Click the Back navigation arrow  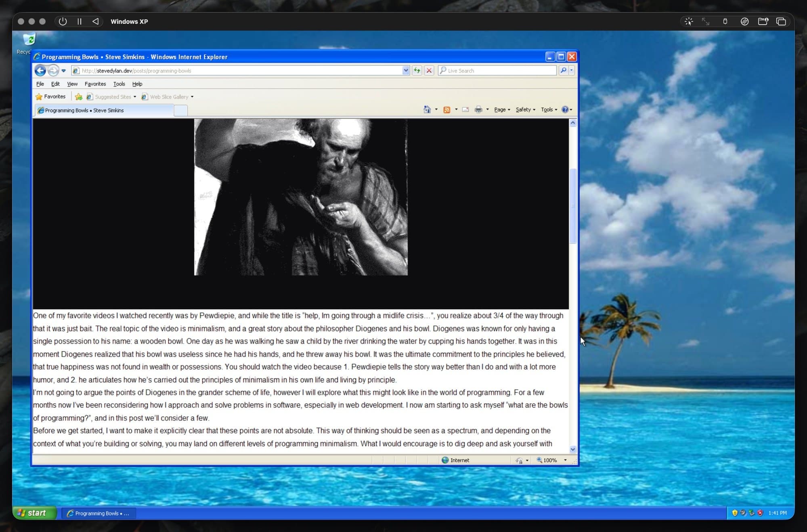[40, 71]
